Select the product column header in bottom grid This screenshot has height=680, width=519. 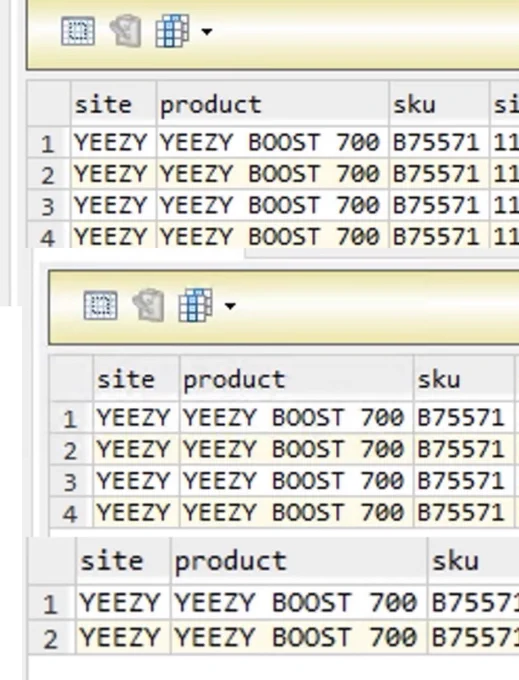tap(299, 560)
